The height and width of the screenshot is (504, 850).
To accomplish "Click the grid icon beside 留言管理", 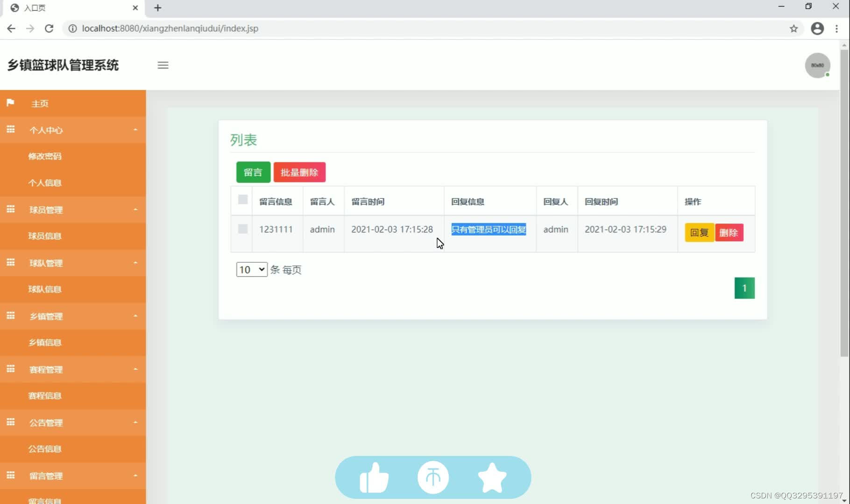I will [x=10, y=475].
